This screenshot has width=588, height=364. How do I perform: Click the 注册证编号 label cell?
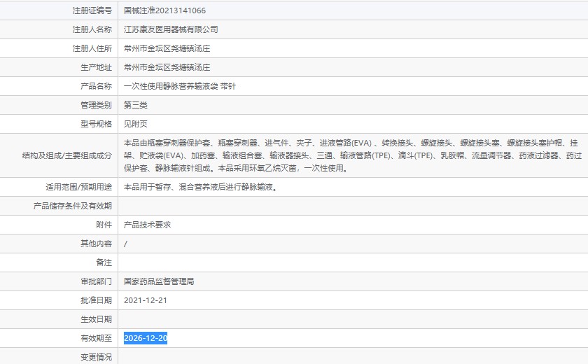point(92,10)
